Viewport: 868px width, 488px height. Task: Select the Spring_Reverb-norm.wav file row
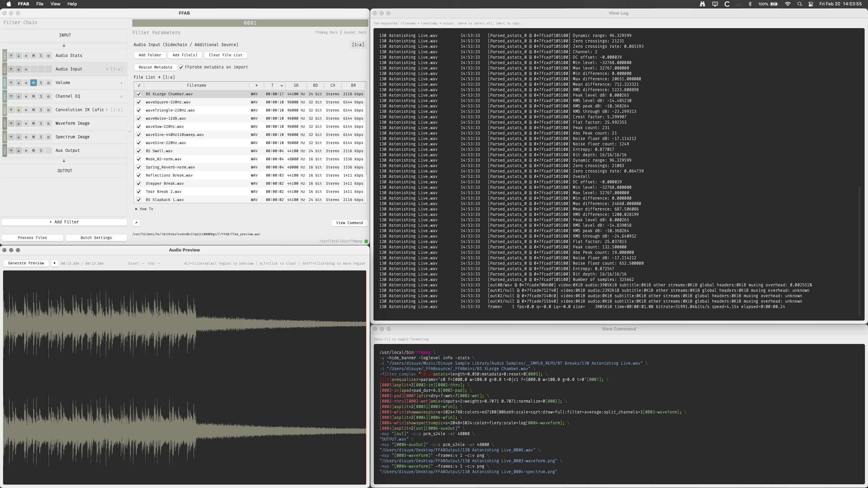click(x=197, y=167)
